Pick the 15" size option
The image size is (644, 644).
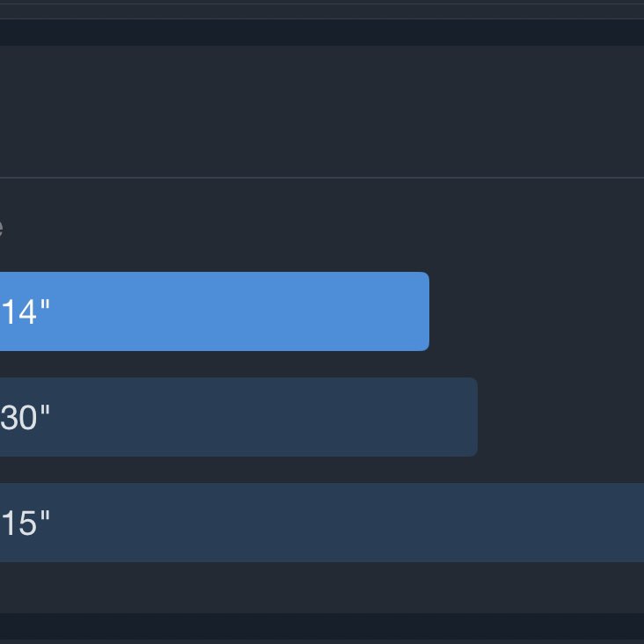click(321, 523)
